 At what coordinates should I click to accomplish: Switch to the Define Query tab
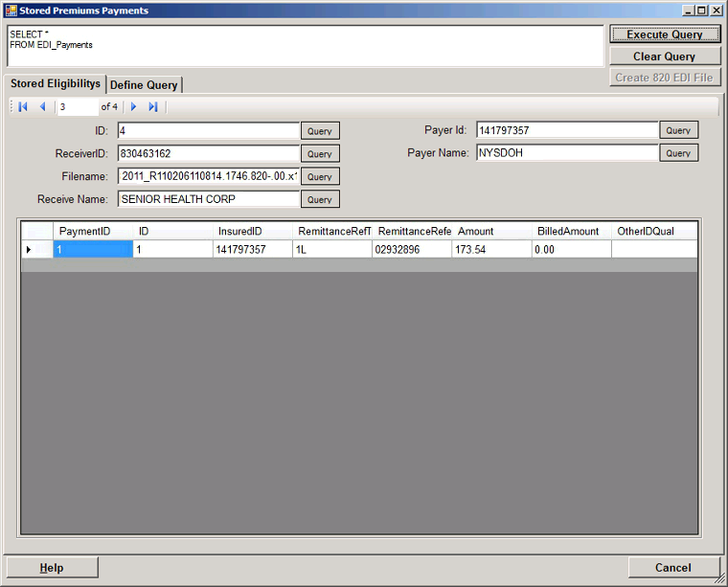[x=144, y=85]
